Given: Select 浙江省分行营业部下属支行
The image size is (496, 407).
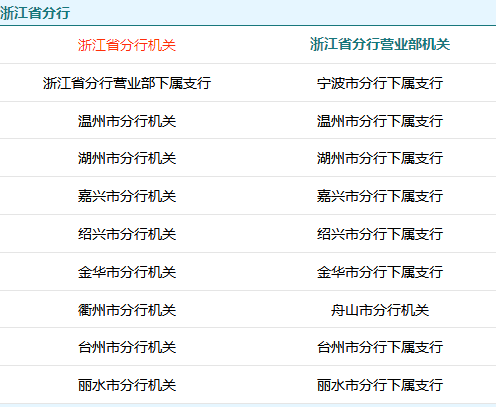Looking at the screenshot, I should point(127,83).
